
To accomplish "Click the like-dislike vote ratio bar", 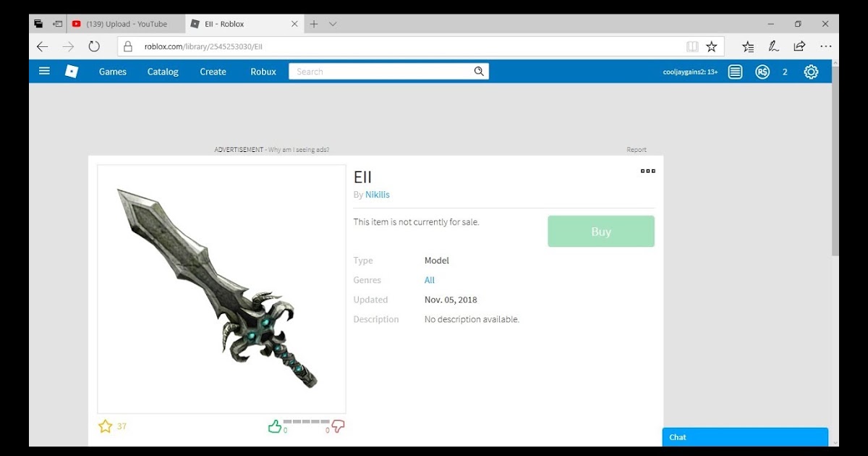I will (306, 421).
